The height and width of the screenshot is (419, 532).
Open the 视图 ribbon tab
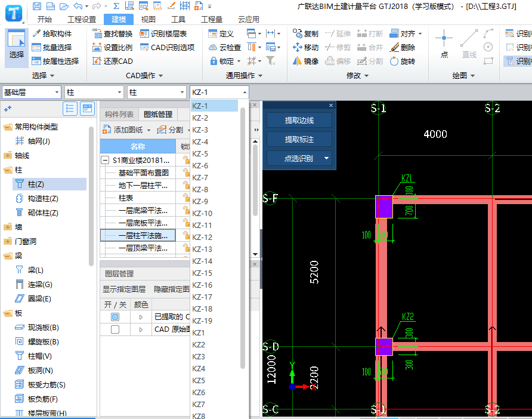[x=149, y=19]
